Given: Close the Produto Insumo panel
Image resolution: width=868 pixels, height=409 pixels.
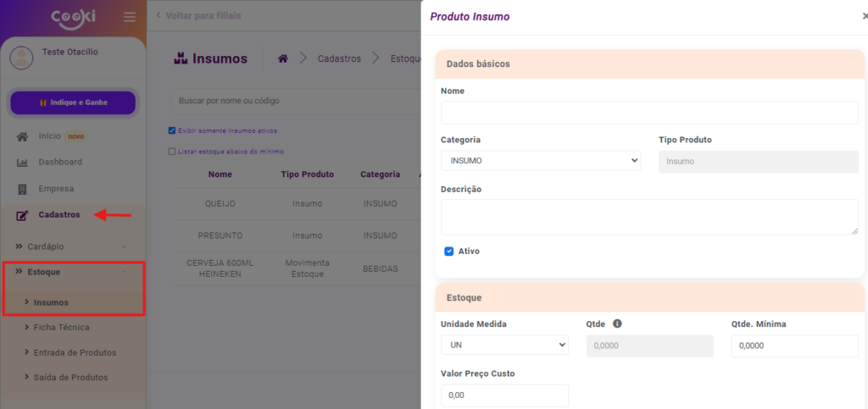Looking at the screenshot, I should point(864,16).
